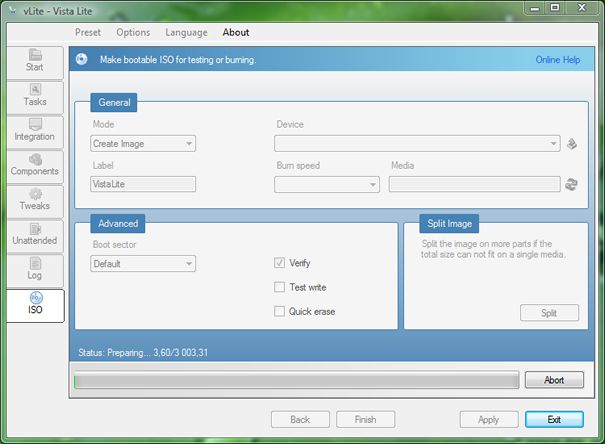This screenshot has height=444, width=605.
Task: Show the Log sidebar tab
Action: pyautogui.click(x=35, y=271)
